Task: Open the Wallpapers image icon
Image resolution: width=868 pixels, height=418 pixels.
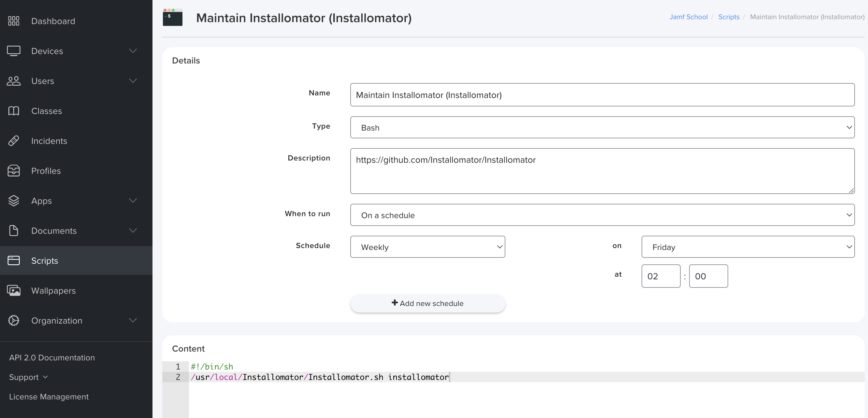Action: click(13, 290)
